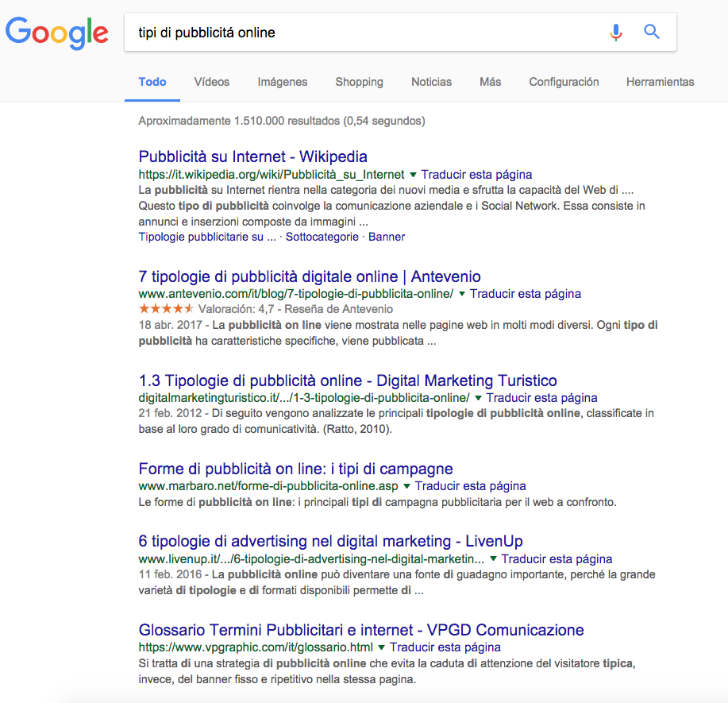Expand digitalmarketingturistico URL dropdown arrow
This screenshot has width=728, height=703.
[478, 398]
